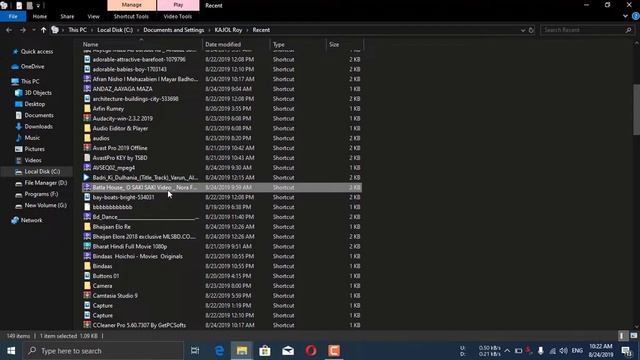
Task: Select File Manager (D:) drive
Action: tap(45, 183)
